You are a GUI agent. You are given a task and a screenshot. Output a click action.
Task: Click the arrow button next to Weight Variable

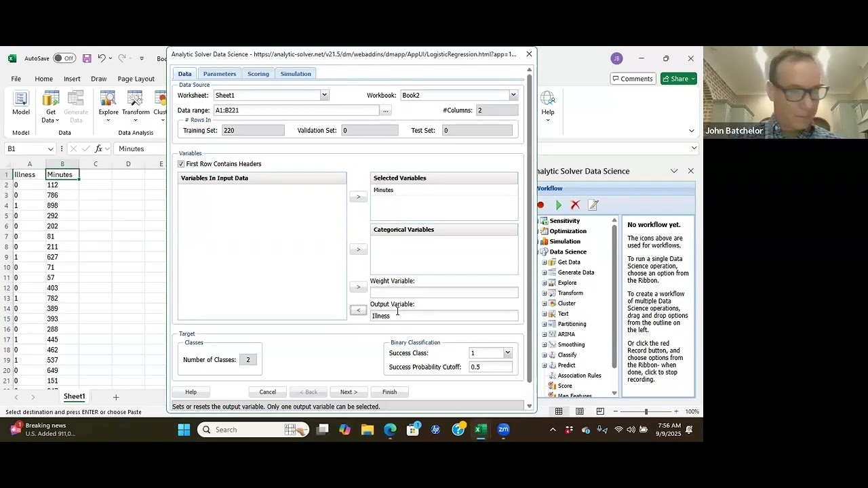pos(358,287)
